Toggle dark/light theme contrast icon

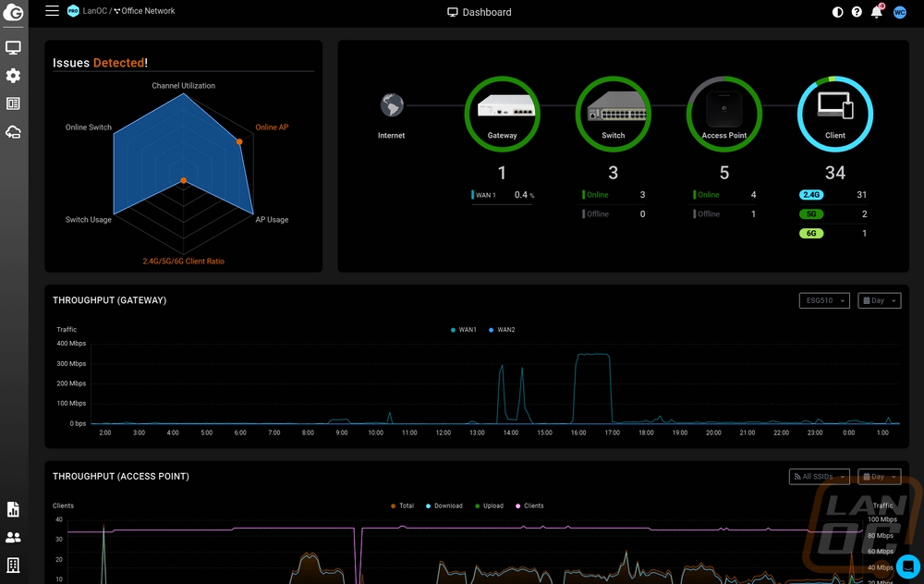pos(838,12)
